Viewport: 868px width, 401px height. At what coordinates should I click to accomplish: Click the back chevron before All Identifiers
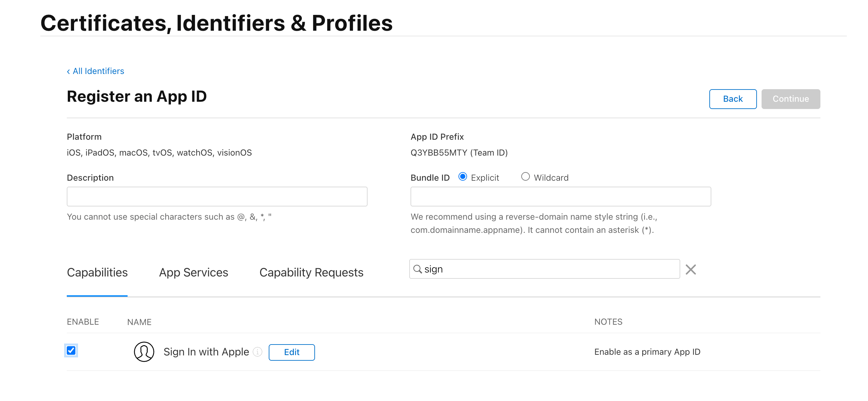(x=68, y=71)
